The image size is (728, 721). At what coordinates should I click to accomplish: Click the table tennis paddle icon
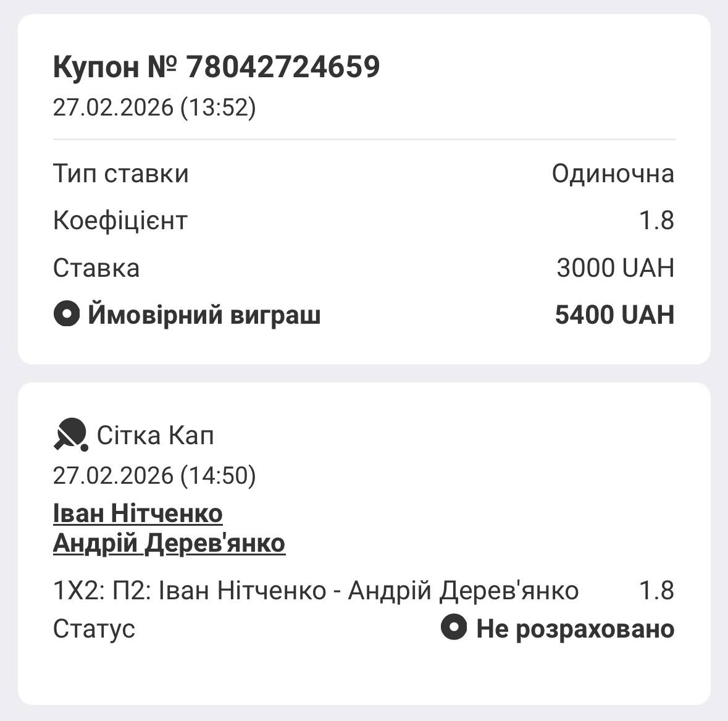pyautogui.click(x=70, y=434)
